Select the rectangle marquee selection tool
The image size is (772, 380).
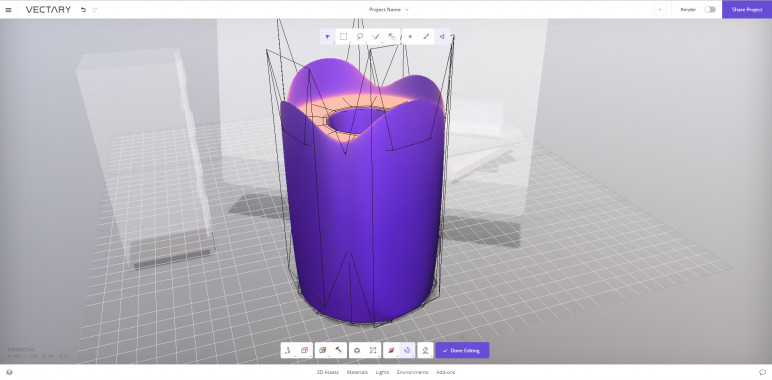(344, 36)
